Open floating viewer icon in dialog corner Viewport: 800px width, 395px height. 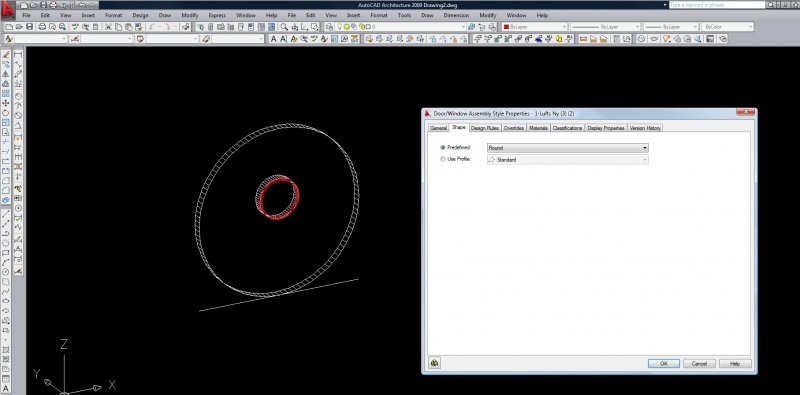[x=435, y=363]
